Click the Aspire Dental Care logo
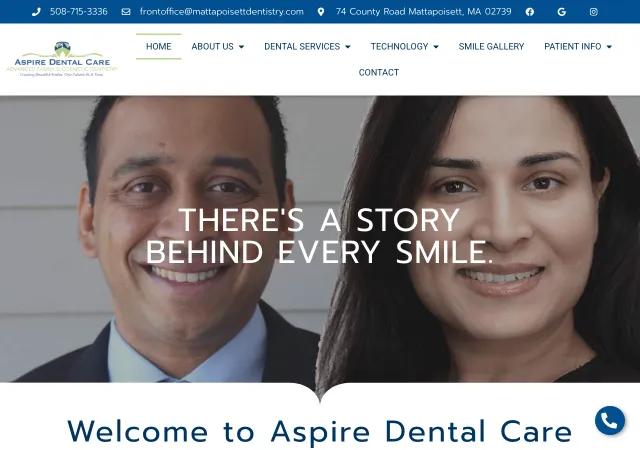 pos(62,59)
